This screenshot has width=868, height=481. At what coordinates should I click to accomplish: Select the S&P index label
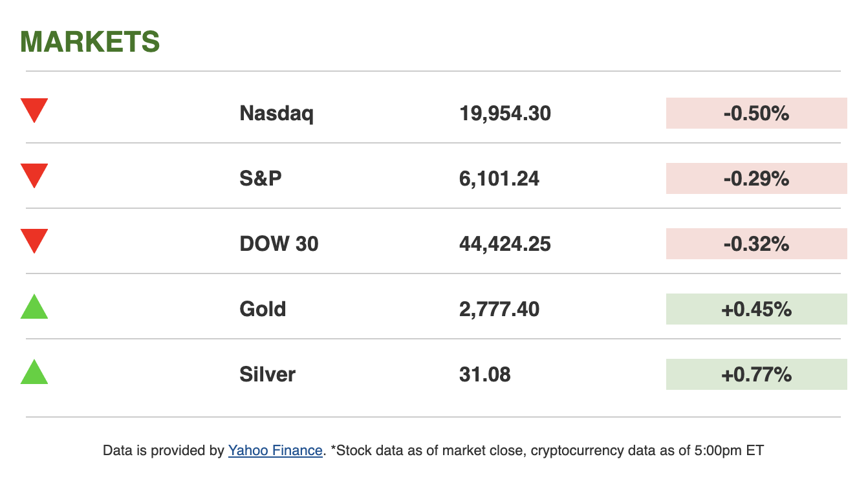tap(261, 178)
